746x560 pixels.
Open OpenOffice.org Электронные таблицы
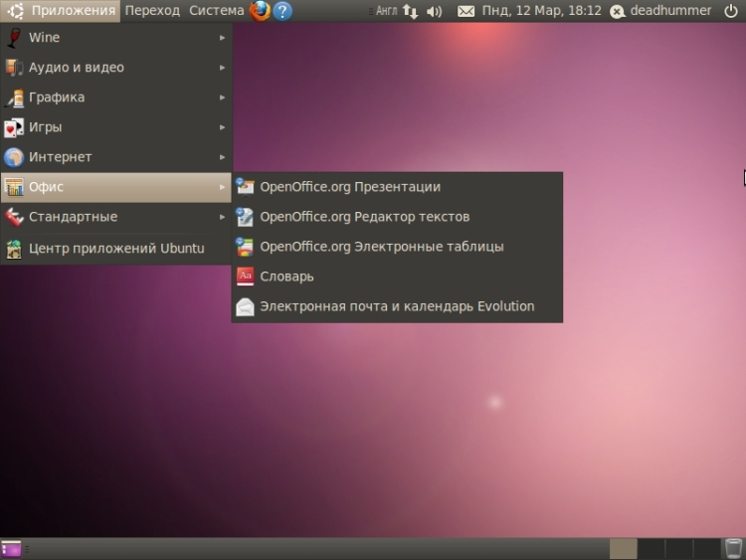pos(381,247)
